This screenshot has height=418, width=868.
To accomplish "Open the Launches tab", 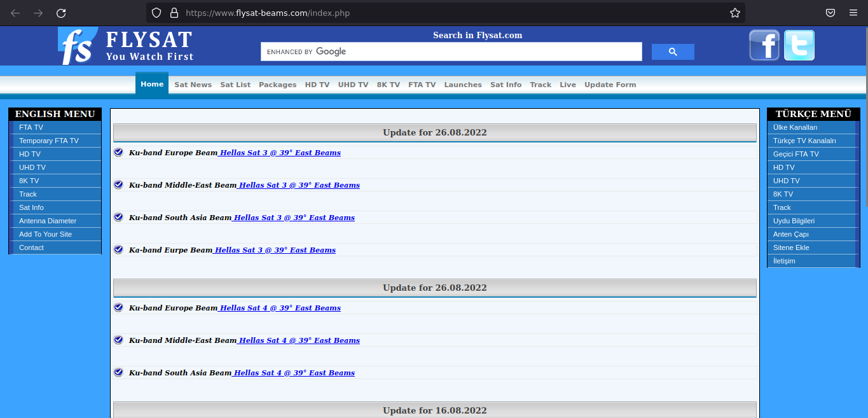I will 463,85.
